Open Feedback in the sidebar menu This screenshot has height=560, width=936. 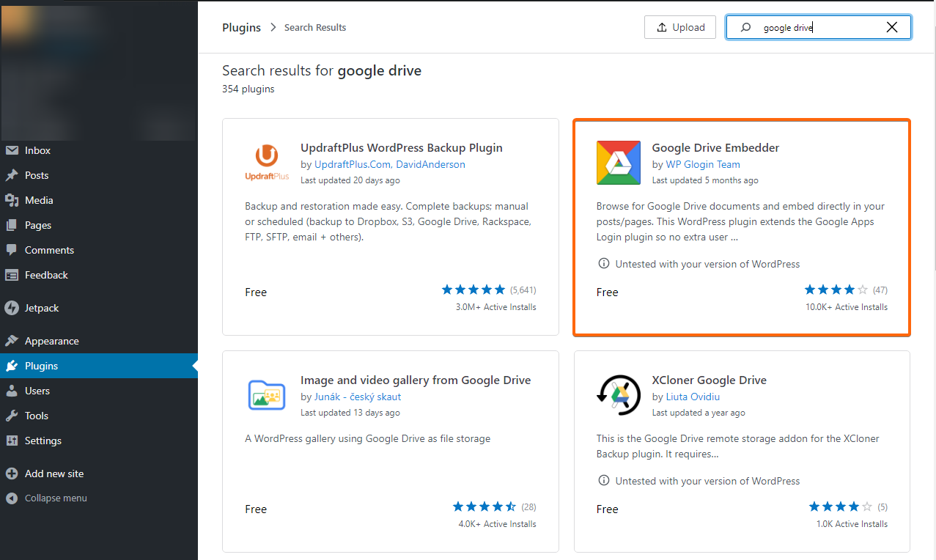[99, 275]
